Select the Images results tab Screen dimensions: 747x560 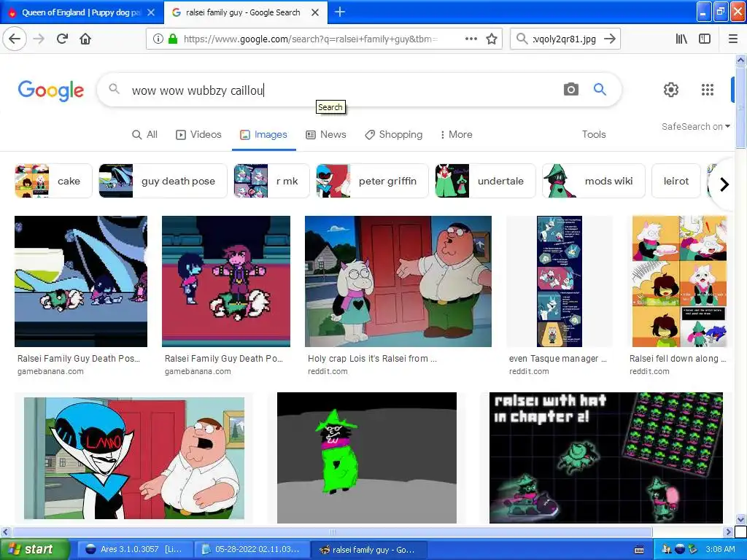263,134
